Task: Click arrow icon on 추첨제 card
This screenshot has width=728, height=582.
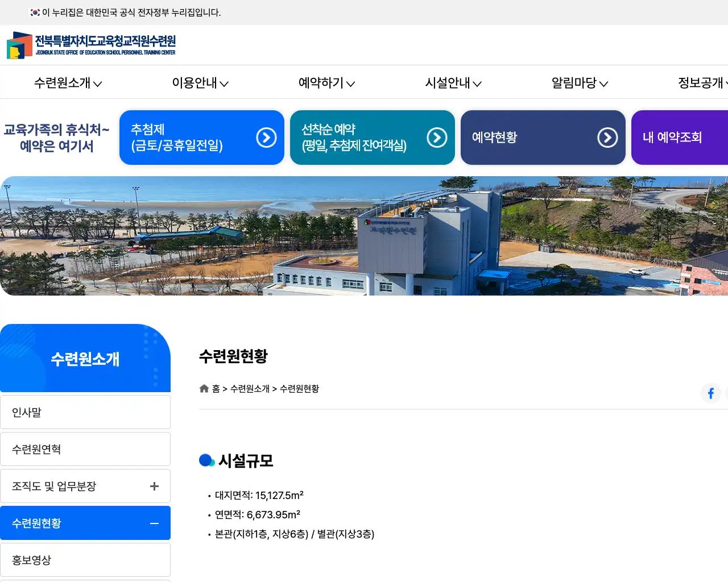Action: point(266,138)
